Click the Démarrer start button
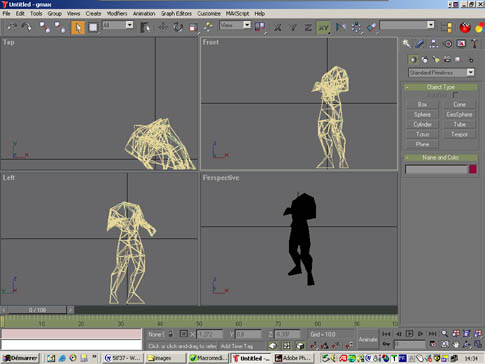 tap(20, 358)
